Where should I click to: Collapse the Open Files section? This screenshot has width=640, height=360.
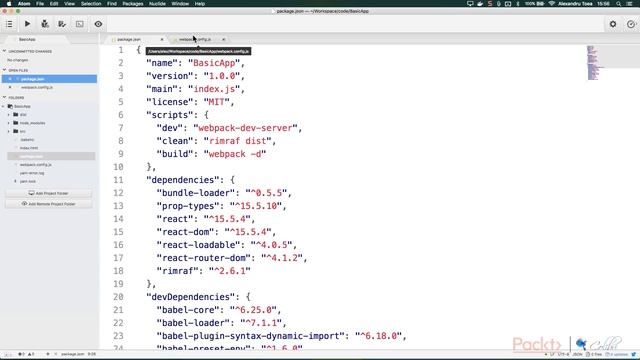pyautogui.click(x=4, y=70)
